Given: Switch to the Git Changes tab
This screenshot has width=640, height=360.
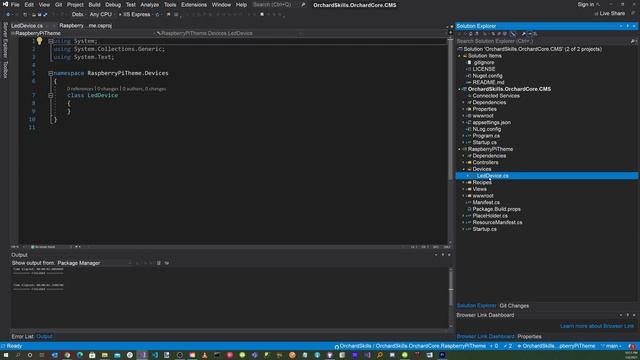Looking at the screenshot, I should point(514,306).
